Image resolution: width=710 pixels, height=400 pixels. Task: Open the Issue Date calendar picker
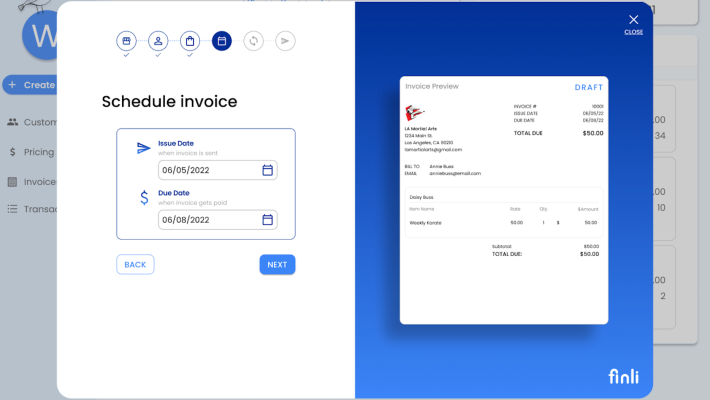(x=267, y=170)
